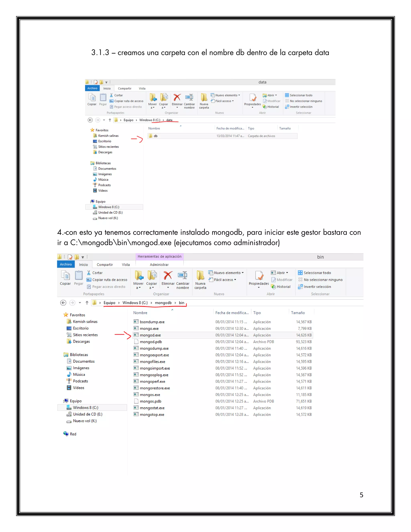Click up-level arrow in data window

click(x=110, y=120)
